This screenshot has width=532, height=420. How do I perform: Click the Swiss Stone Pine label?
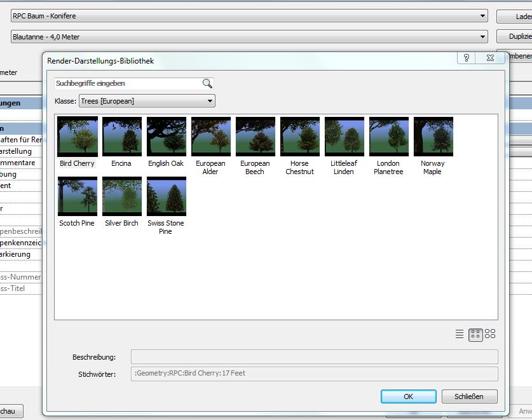click(x=165, y=227)
